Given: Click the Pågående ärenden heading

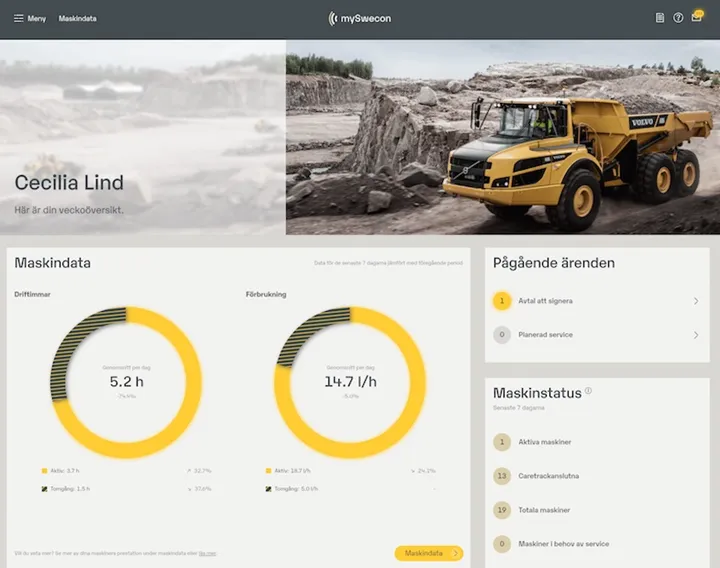Looking at the screenshot, I should click(x=554, y=263).
